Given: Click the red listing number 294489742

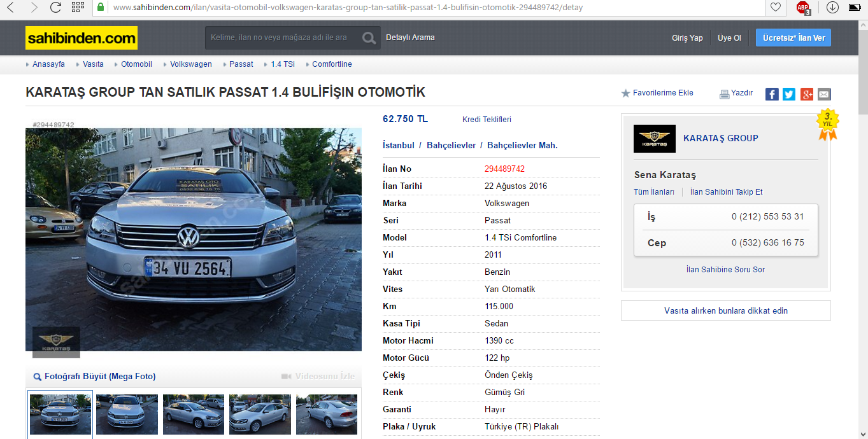Looking at the screenshot, I should (x=504, y=169).
